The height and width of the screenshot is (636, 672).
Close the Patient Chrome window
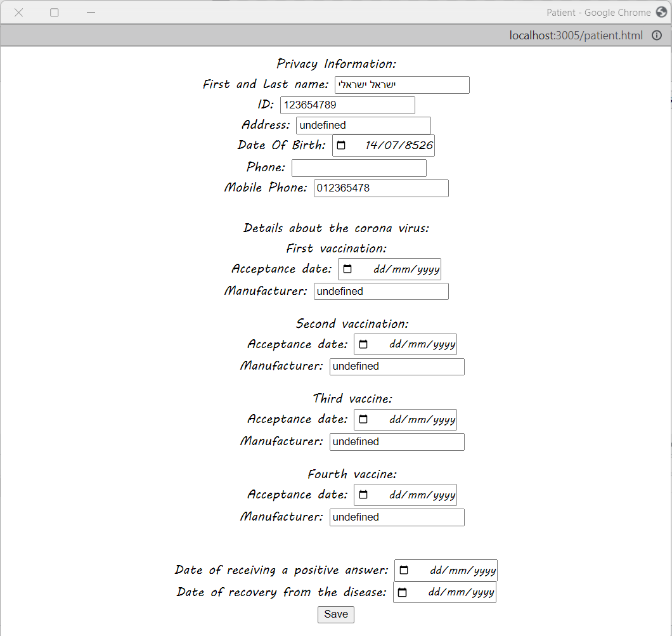click(x=19, y=13)
